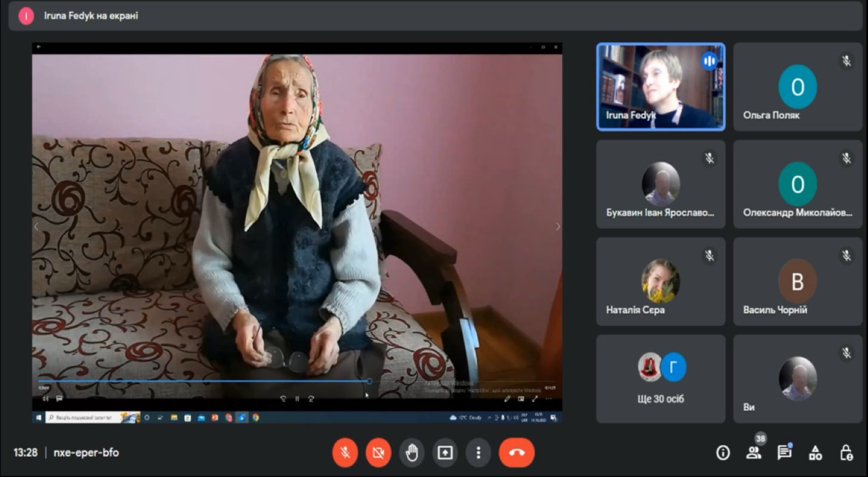Open the Windows Start menu in the shared taskbar
868x477 pixels.
[x=38, y=418]
